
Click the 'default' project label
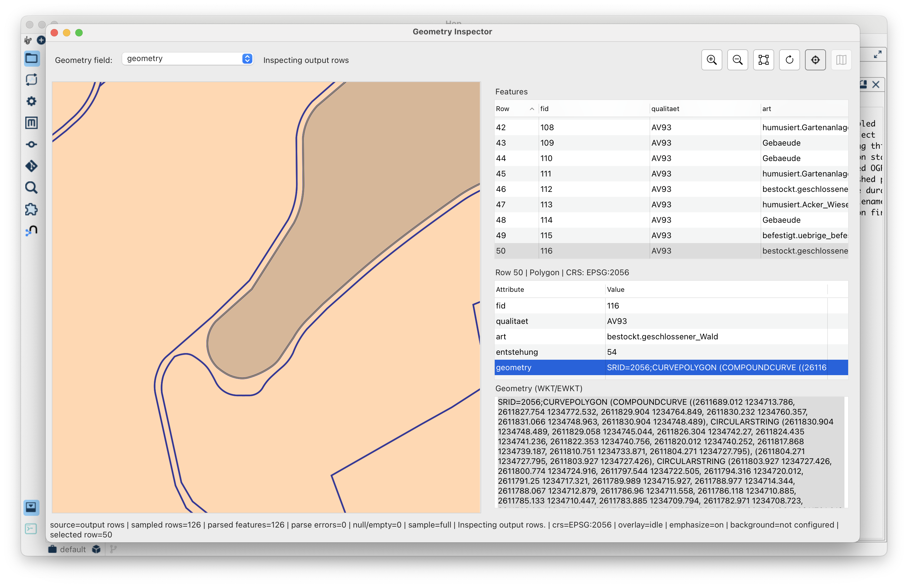coord(73,549)
